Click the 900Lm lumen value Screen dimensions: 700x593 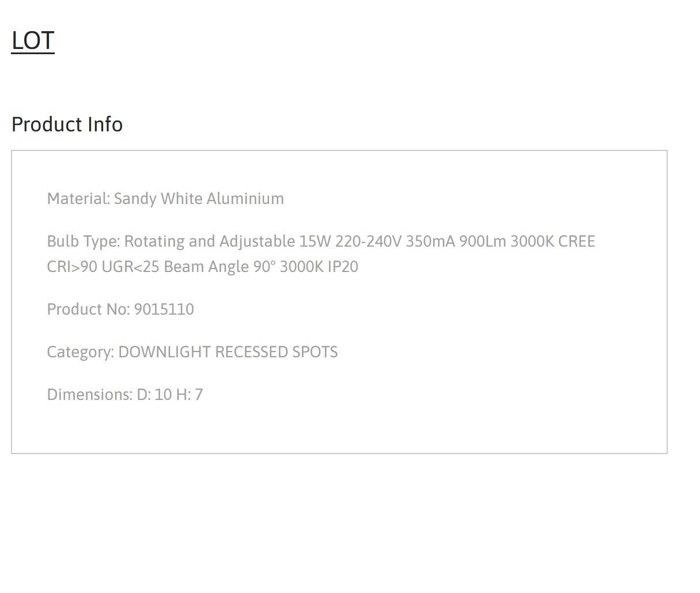pos(483,241)
